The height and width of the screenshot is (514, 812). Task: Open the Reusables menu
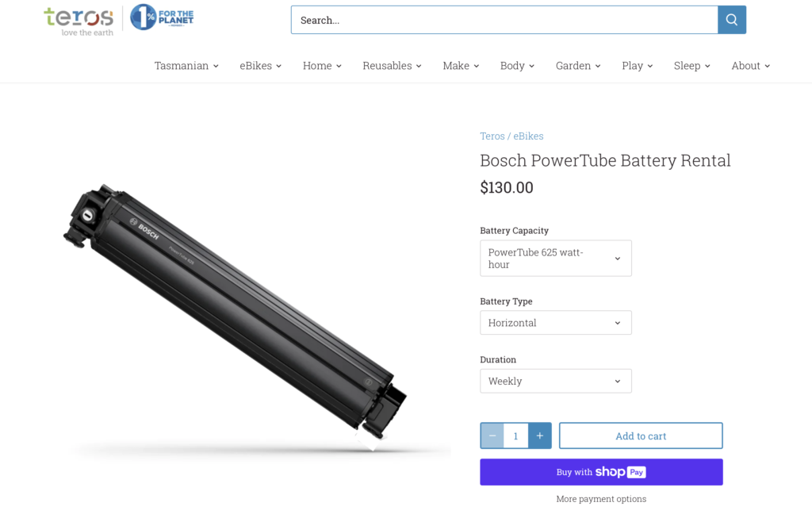tap(392, 66)
